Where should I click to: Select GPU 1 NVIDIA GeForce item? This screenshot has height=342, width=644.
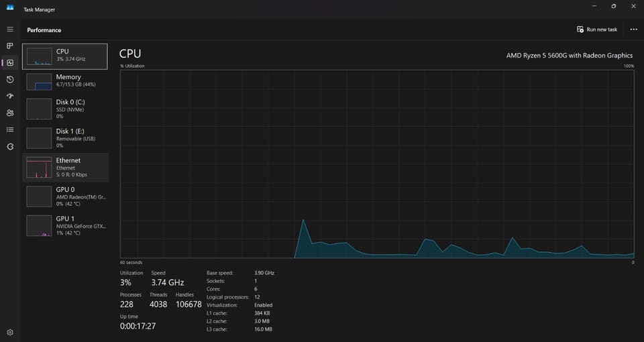(65, 225)
